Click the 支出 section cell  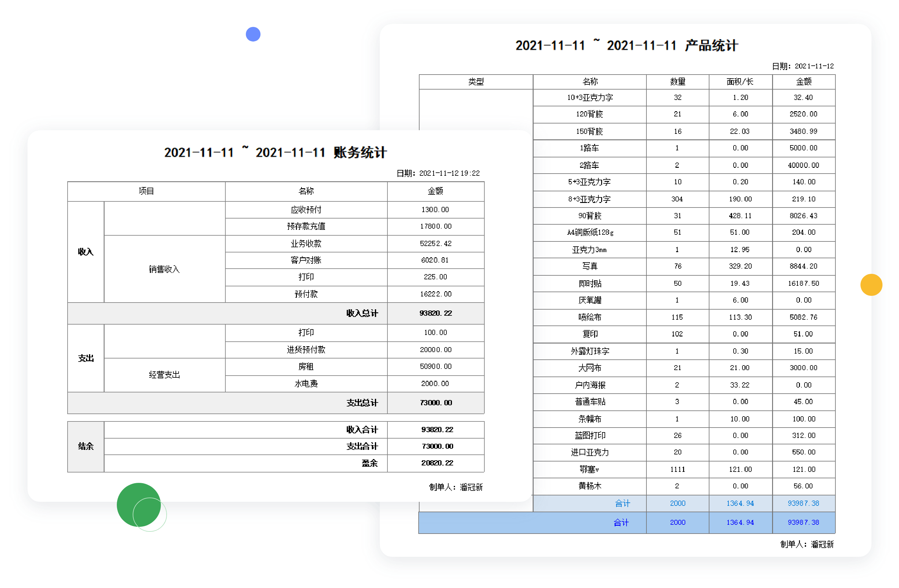pyautogui.click(x=86, y=358)
